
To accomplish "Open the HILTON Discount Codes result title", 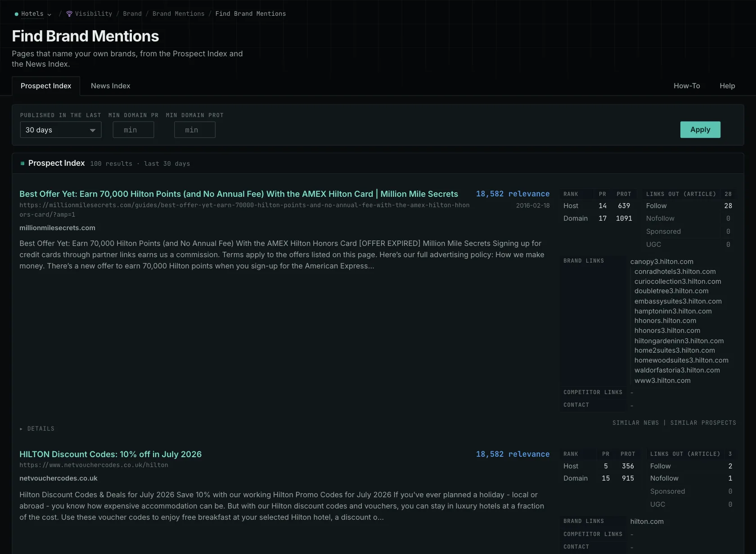I will (x=110, y=454).
